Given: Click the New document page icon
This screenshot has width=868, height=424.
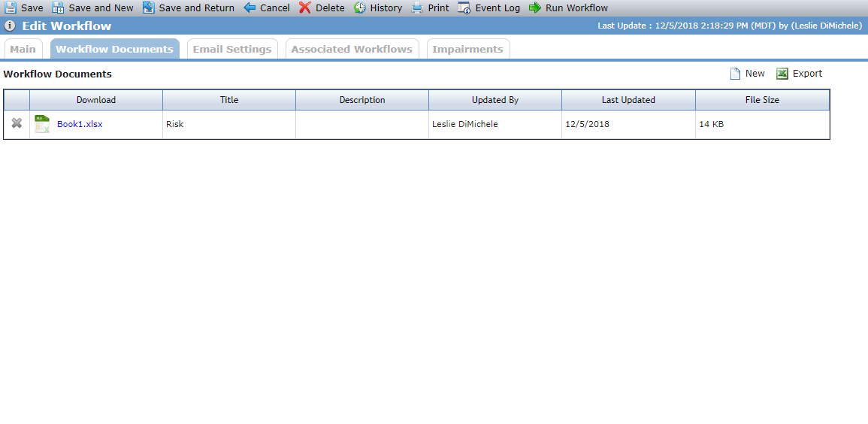Looking at the screenshot, I should pyautogui.click(x=735, y=74).
